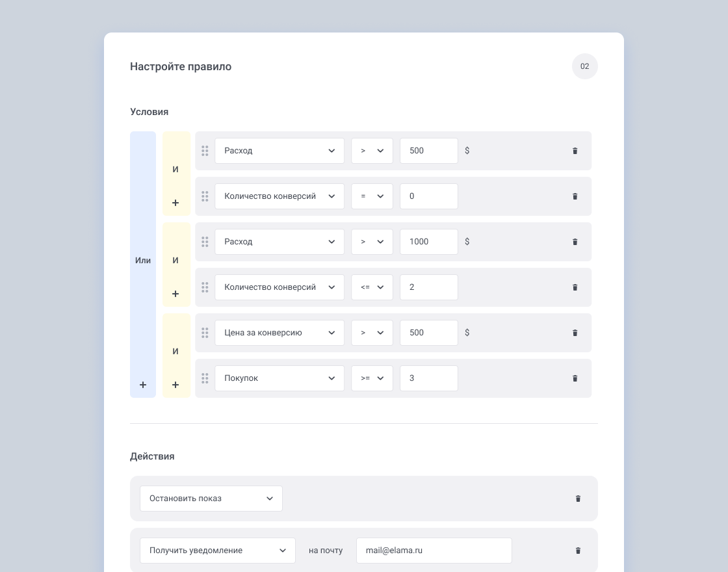Delete the Получить уведомление action
Screen dimensions: 728x572
578,551
